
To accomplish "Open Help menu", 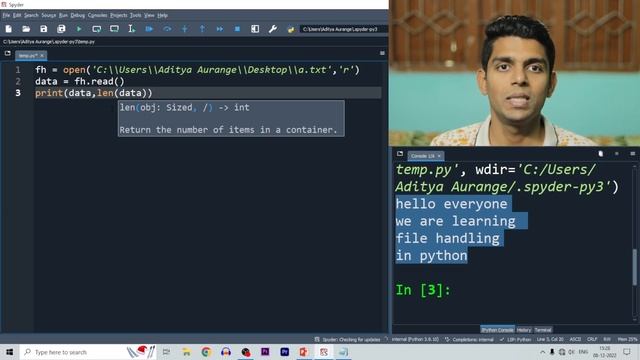I will [162, 15].
